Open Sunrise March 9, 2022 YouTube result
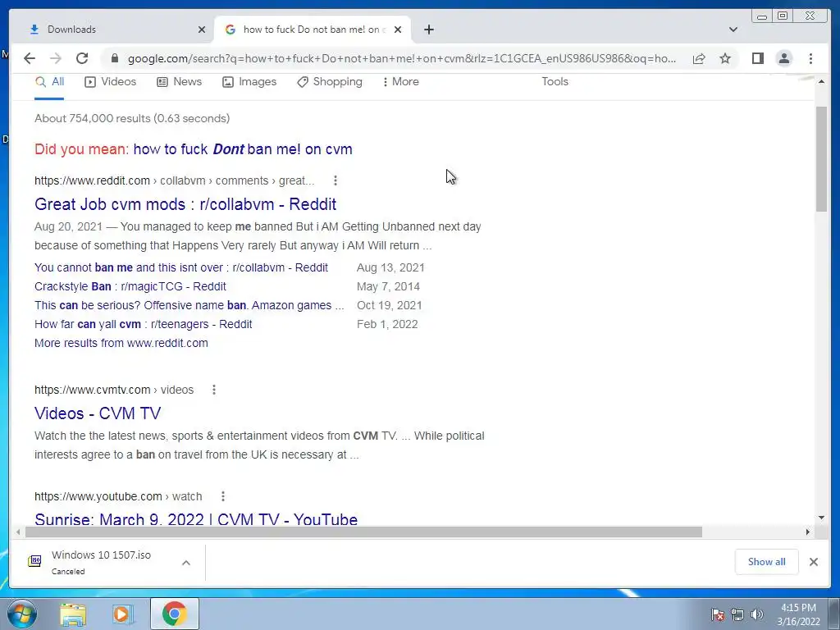840x630 pixels. [x=196, y=519]
